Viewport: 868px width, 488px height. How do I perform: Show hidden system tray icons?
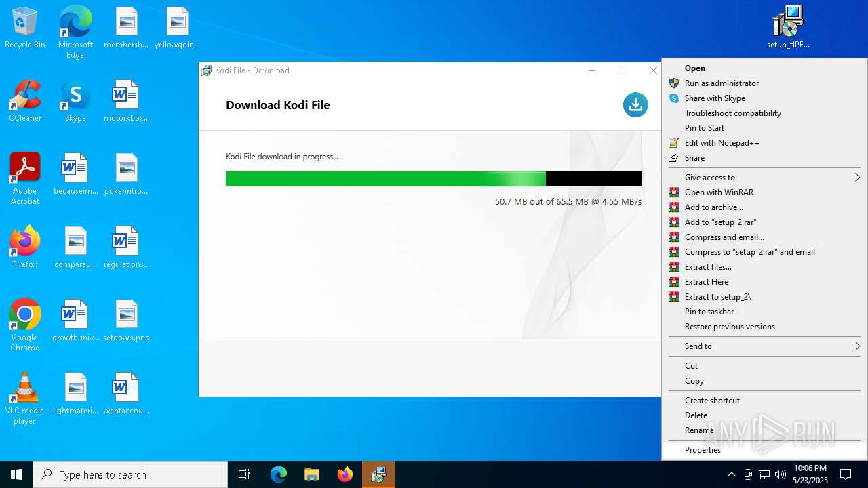click(x=731, y=474)
